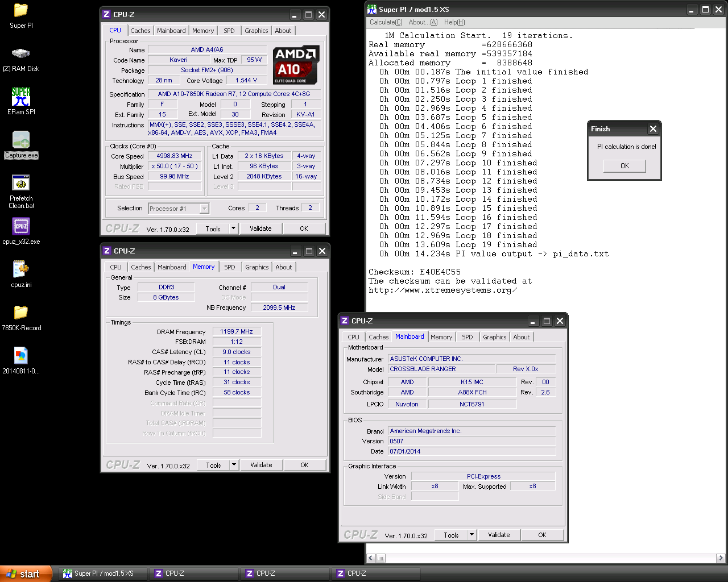
Task: Activate the last CPU-Z taskbar button
Action: point(375,573)
